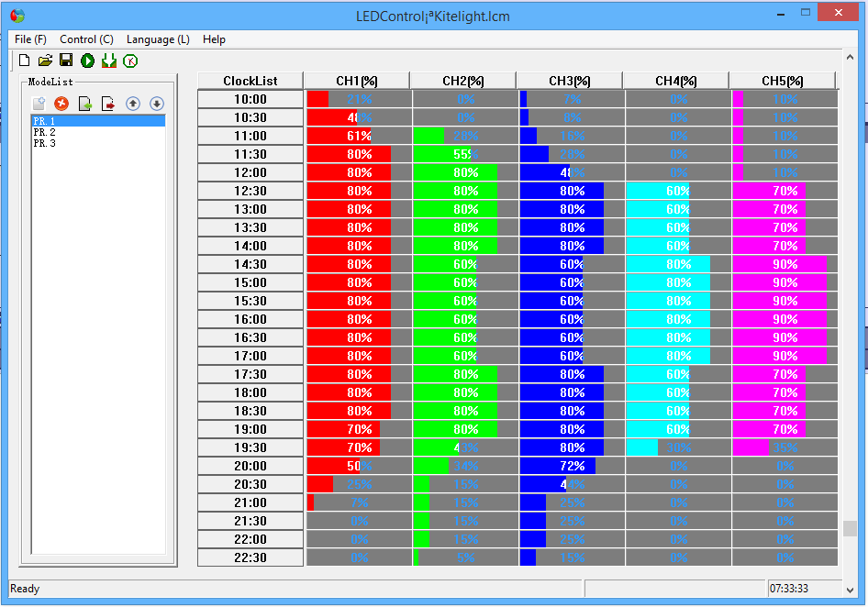Image resolution: width=868 pixels, height=607 pixels.
Task: Click the CH3 60% bar at 16:00
Action: pyautogui.click(x=572, y=319)
